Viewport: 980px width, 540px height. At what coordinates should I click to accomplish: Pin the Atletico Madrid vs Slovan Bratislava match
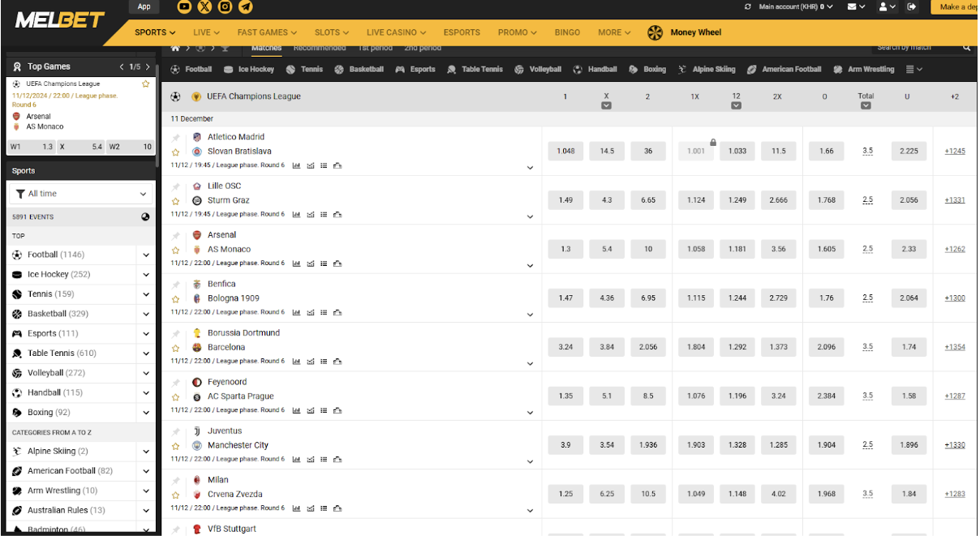175,137
